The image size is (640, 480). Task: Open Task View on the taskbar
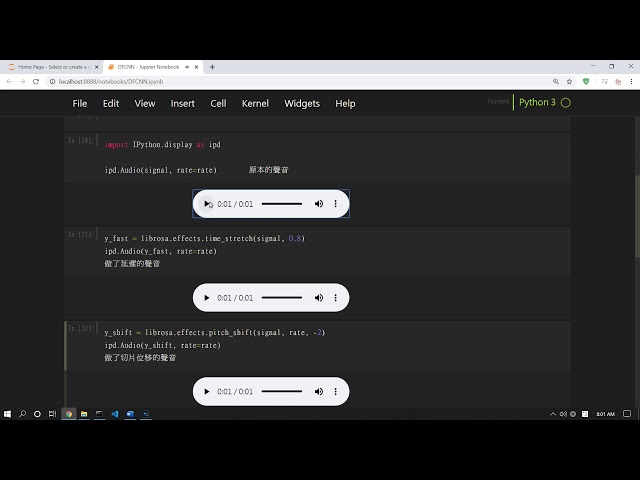(x=52, y=414)
